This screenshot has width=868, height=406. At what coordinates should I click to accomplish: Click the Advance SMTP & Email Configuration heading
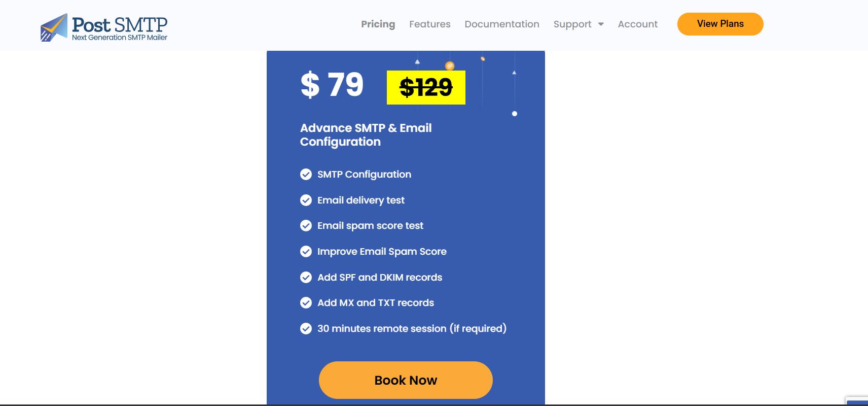[366, 134]
